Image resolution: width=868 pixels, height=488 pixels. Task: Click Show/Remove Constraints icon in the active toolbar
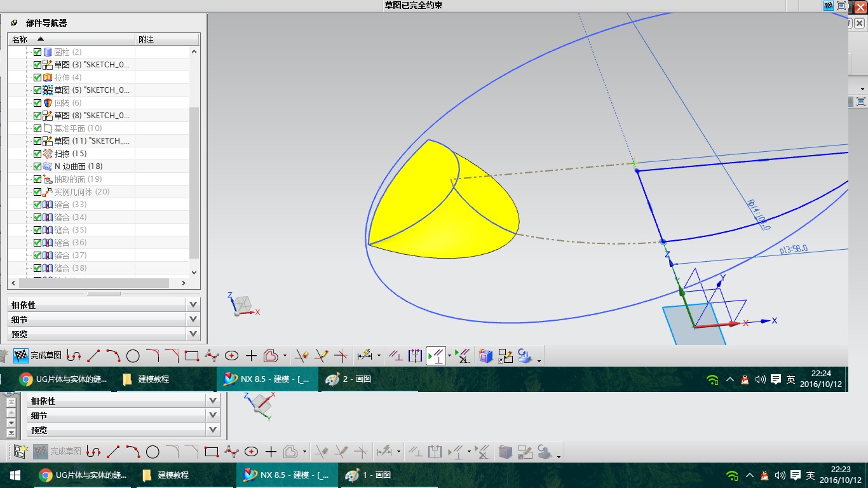click(x=463, y=356)
